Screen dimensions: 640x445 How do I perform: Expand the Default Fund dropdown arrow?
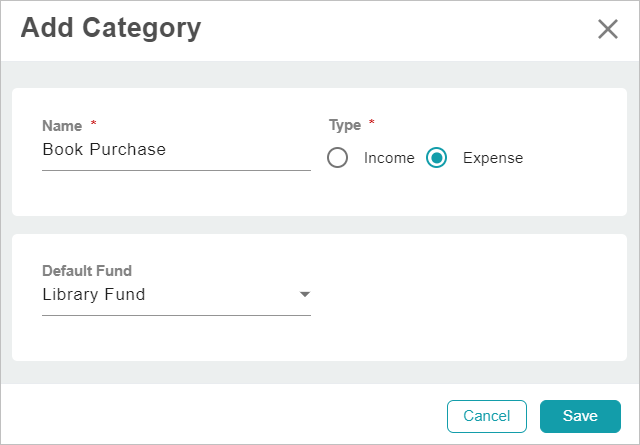point(305,295)
